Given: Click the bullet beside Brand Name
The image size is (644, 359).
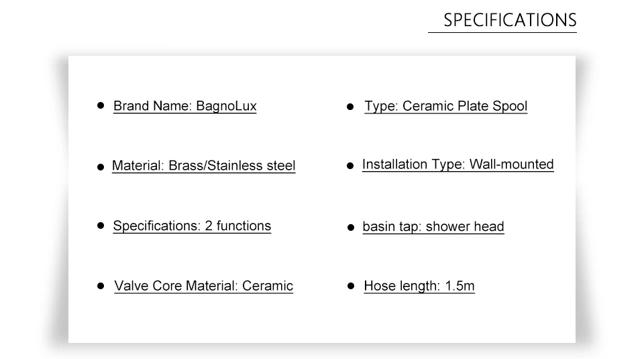Looking at the screenshot, I should pos(101,105).
